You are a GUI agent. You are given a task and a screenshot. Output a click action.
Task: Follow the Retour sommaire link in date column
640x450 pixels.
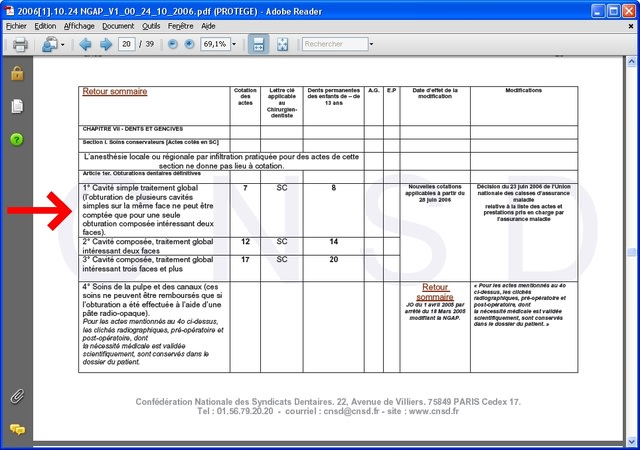435,292
